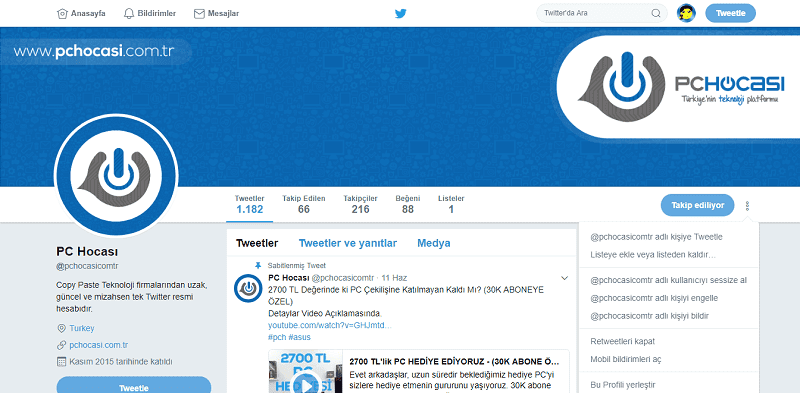Image resolution: width=800 pixels, height=393 pixels.
Task: Open the pchocasi.com.tr website link
Action: click(98, 345)
